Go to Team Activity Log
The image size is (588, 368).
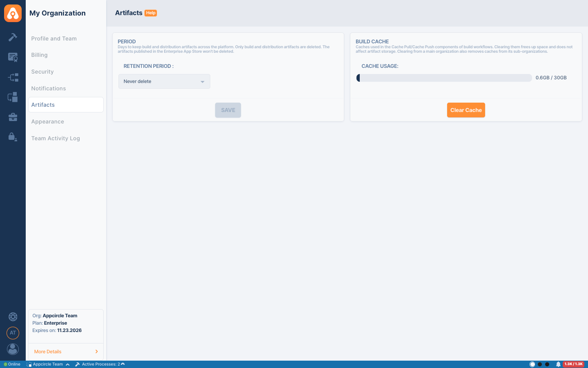click(56, 139)
